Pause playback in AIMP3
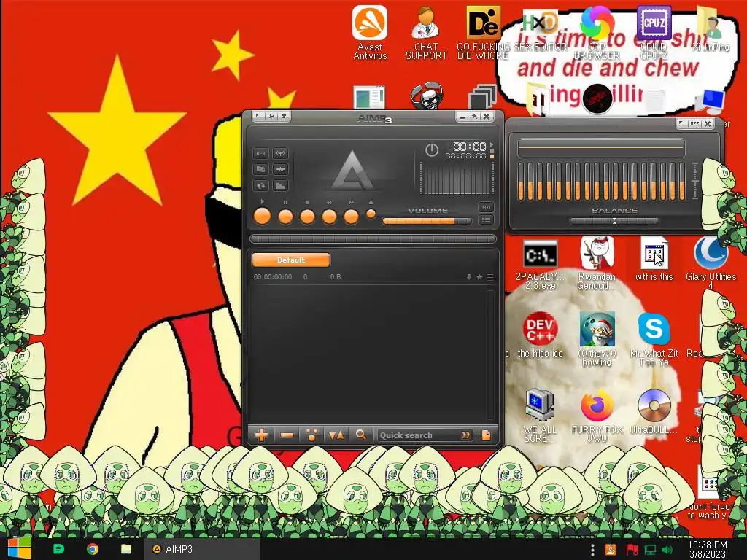This screenshot has width=747, height=560. click(285, 216)
